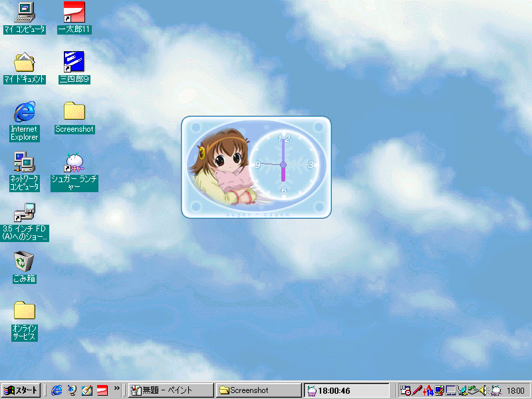Launch Internet Explorer from quick launch
This screenshot has height=399, width=532.
click(57, 390)
